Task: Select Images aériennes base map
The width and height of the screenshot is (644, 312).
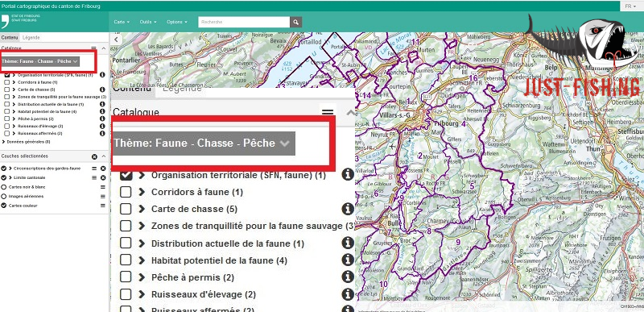Action: coord(4,197)
